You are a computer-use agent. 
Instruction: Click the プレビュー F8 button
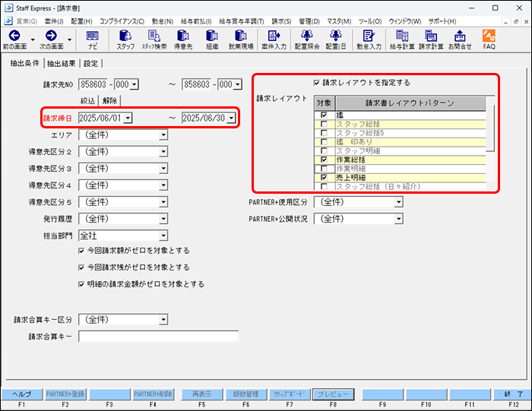[333, 394]
